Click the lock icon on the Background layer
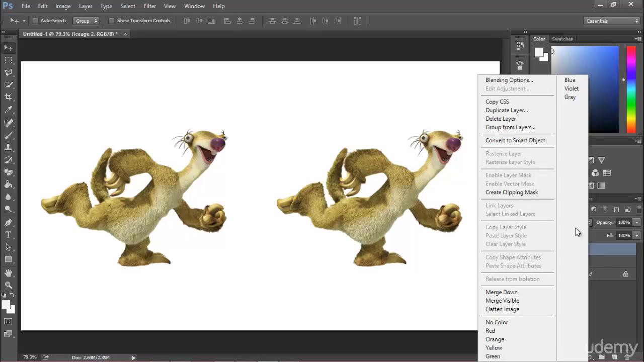The height and width of the screenshot is (362, 644). (x=626, y=274)
